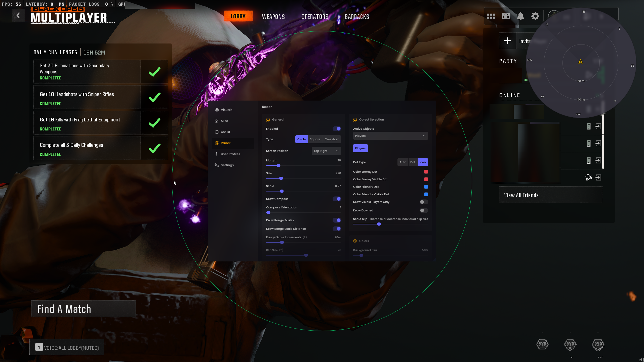Image resolution: width=644 pixels, height=362 pixels.
Task: Toggle the radar Enabled switch
Action: pyautogui.click(x=337, y=129)
